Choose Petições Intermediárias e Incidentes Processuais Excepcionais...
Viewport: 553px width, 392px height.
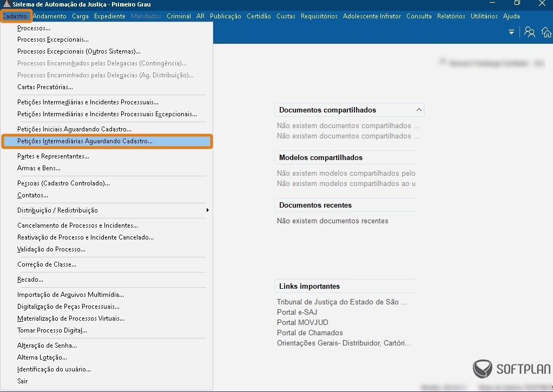click(x=107, y=114)
